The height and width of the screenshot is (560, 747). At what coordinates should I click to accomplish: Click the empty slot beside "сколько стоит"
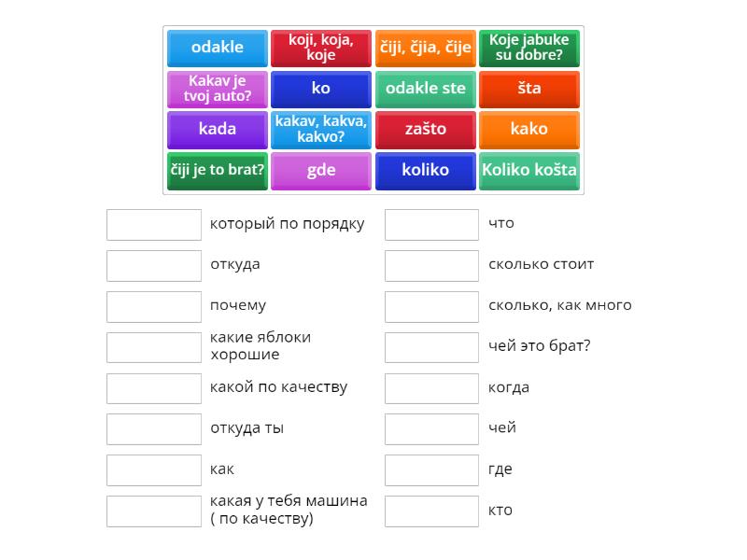click(431, 265)
